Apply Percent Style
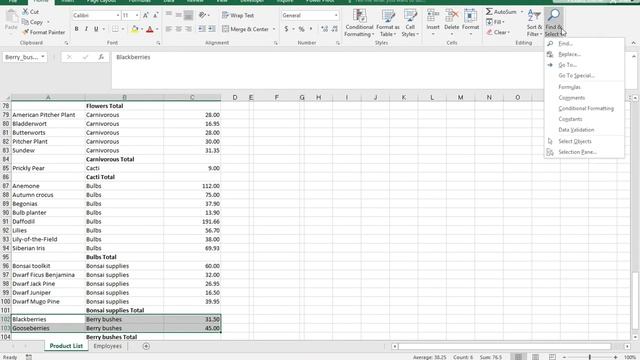This screenshot has width=640, height=360. [x=301, y=29]
